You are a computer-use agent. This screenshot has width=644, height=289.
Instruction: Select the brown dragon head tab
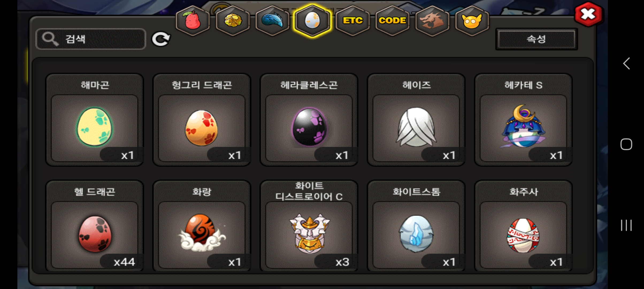tap(432, 21)
